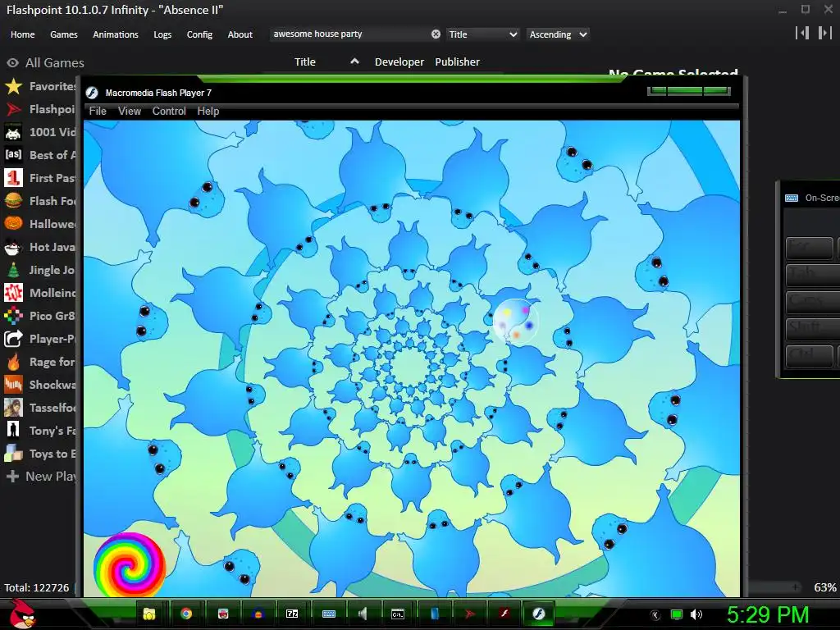This screenshot has width=840, height=630.
Task: Open Flash Player Help menu
Action: pos(208,111)
